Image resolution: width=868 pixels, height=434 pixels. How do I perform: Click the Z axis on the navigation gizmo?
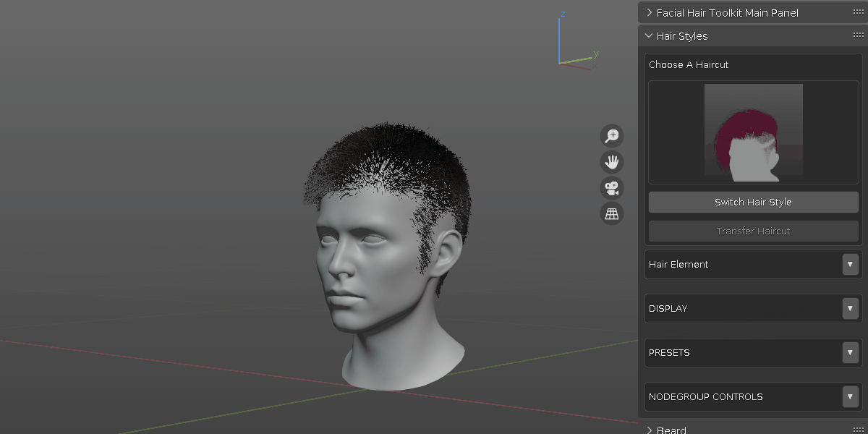coord(562,14)
